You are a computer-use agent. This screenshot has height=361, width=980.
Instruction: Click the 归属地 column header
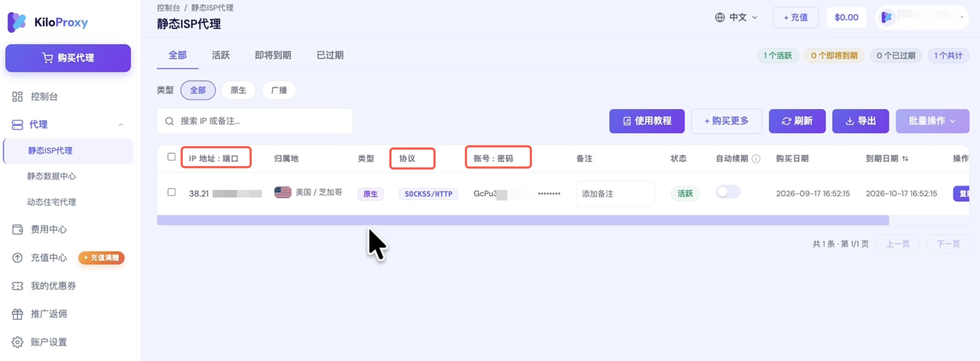[286, 159]
